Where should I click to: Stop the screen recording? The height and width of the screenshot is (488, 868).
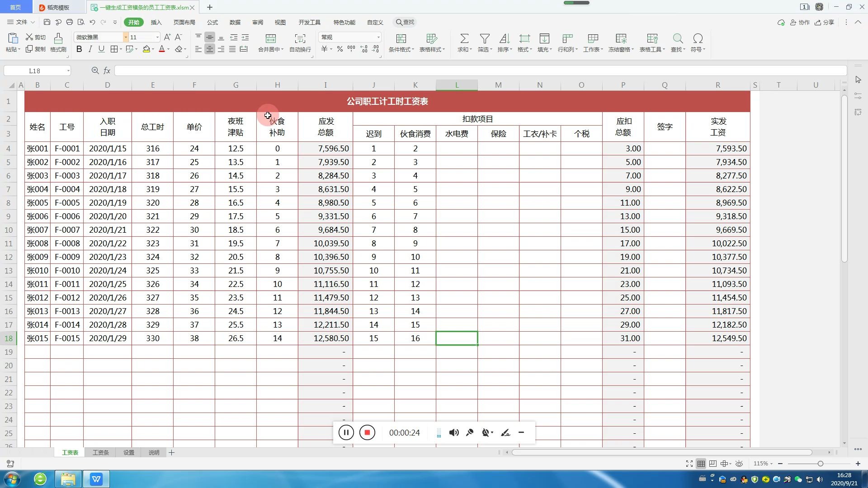tap(367, 432)
